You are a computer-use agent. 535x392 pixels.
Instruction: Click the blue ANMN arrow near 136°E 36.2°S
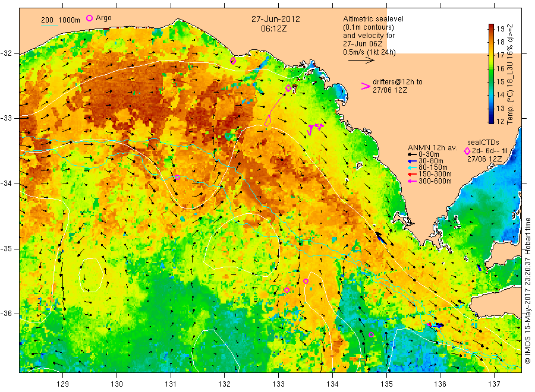pyautogui.click(x=437, y=325)
